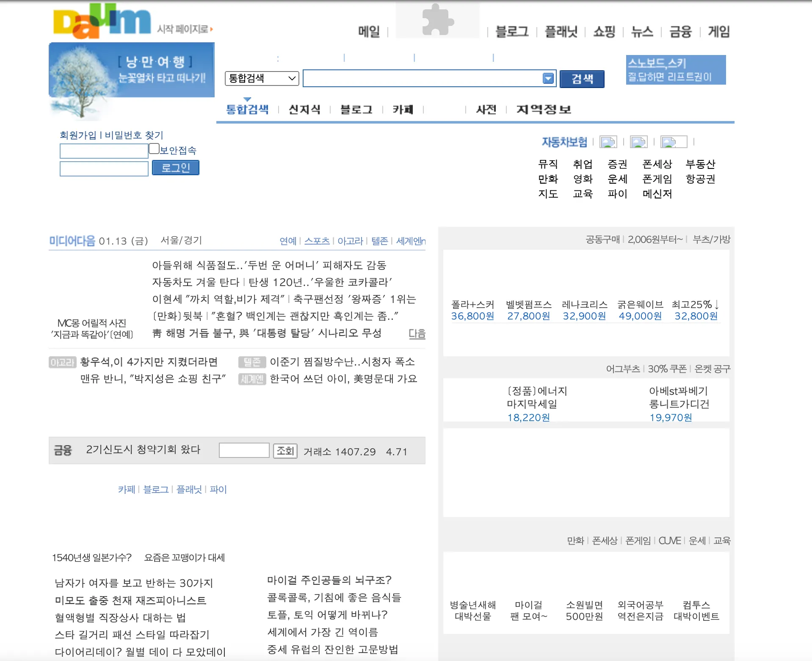Open 맨유 반니 박지성은 쇼핑 친구 headline
812x661 pixels.
point(153,379)
